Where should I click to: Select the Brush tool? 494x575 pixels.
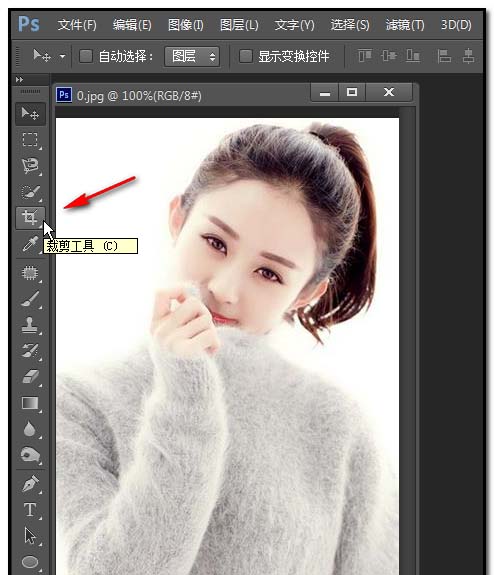pos(30,299)
